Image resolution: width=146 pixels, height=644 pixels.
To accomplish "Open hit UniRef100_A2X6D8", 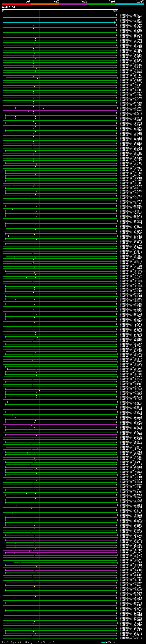I will pos(131,27).
